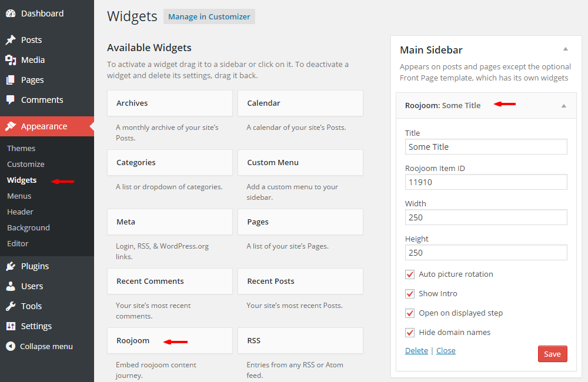
Task: Click the Comments speech bubble icon
Action: 11,100
